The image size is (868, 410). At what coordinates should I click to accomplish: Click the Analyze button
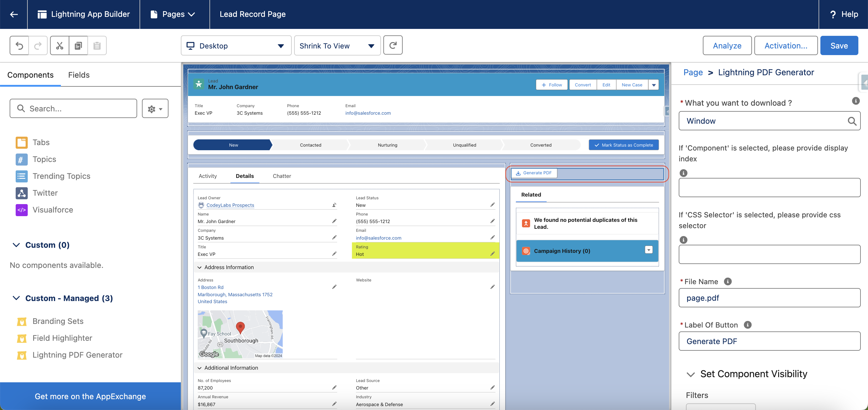click(727, 45)
